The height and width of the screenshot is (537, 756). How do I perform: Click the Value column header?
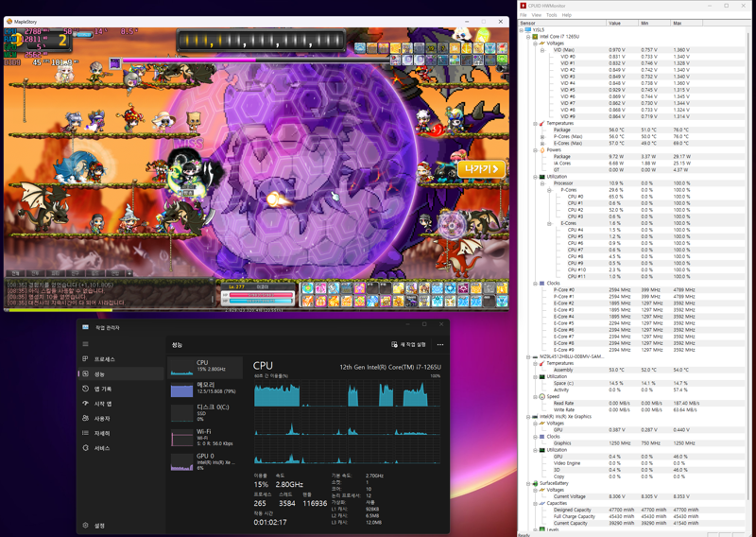622,23
